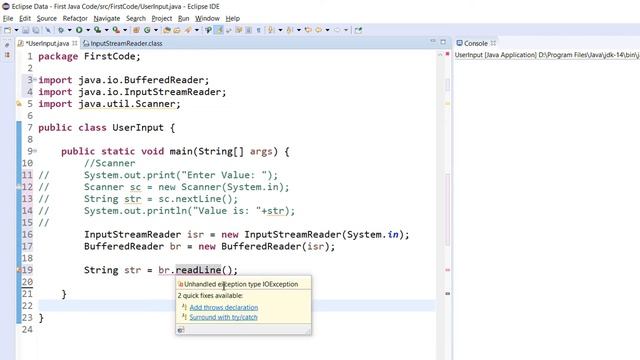Open the Search menu
The width and height of the screenshot is (640, 360).
point(136,18)
